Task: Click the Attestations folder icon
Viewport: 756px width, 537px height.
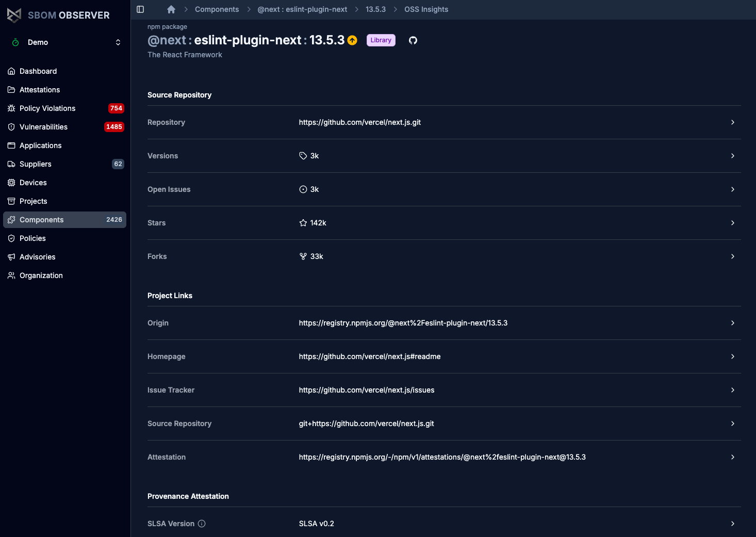Action: point(11,90)
